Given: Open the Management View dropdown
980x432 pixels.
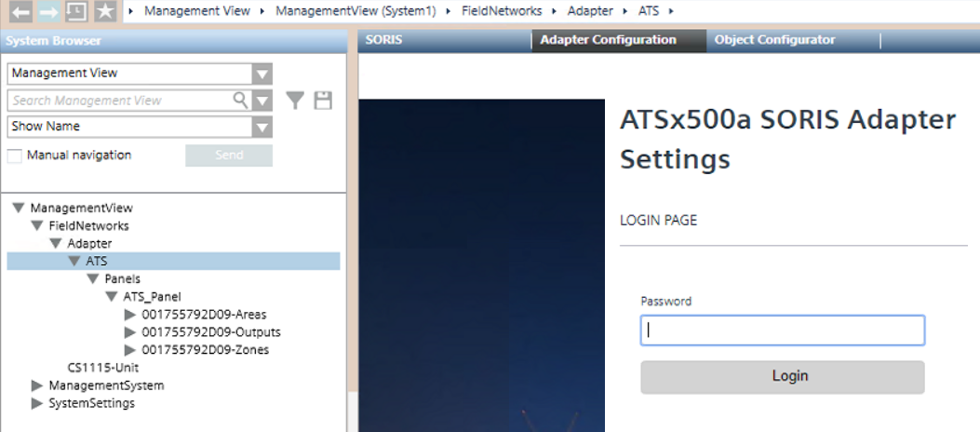Looking at the screenshot, I should point(262,74).
